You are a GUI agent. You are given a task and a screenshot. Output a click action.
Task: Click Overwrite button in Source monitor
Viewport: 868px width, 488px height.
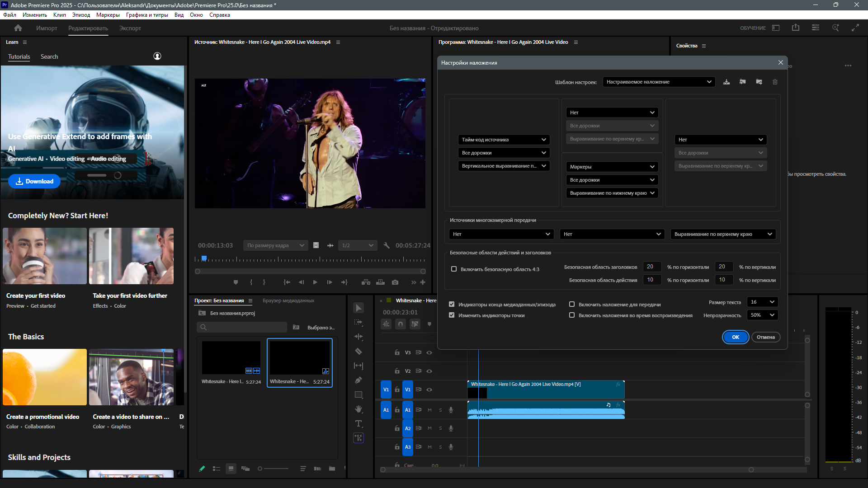(381, 282)
